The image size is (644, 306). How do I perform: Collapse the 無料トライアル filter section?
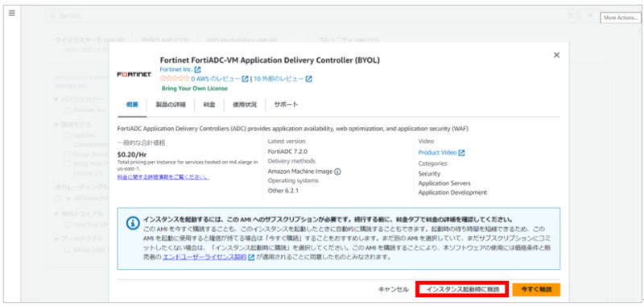[56, 213]
